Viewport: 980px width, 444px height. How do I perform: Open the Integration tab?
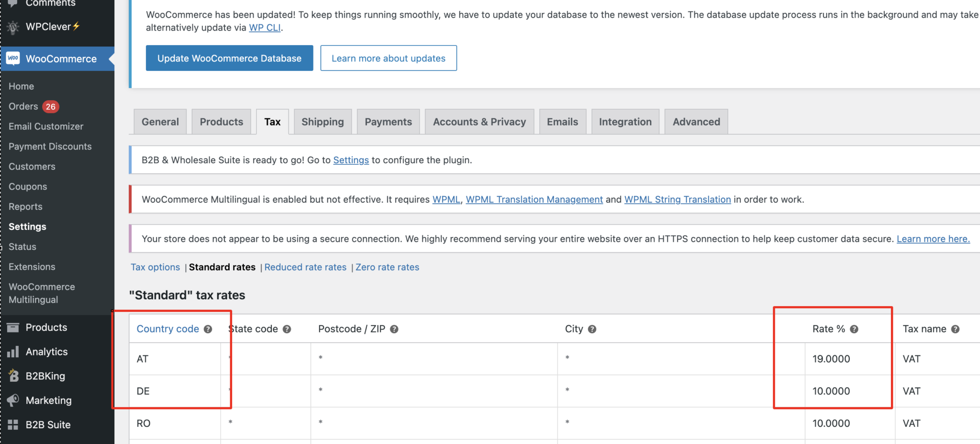pyautogui.click(x=625, y=122)
